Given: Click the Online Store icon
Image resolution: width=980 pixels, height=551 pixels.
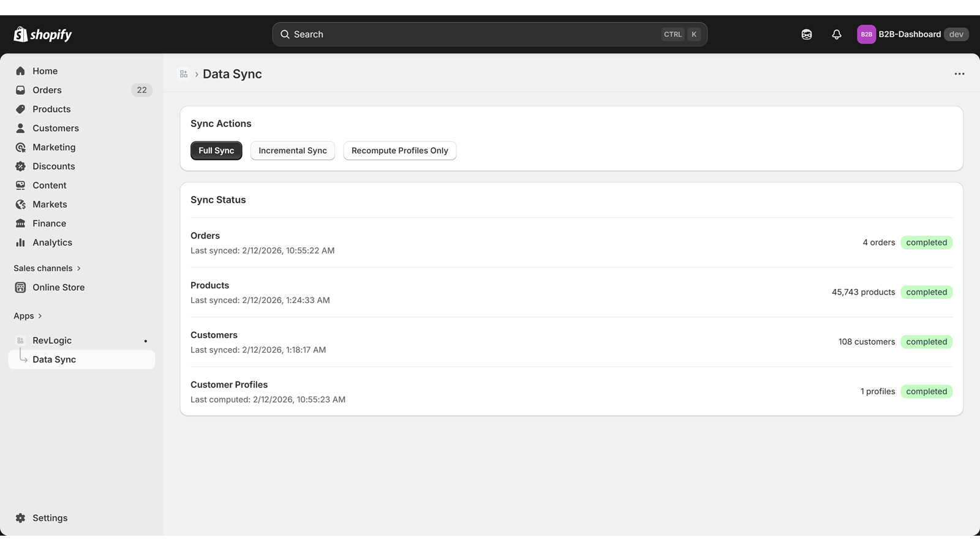Looking at the screenshot, I should point(21,287).
